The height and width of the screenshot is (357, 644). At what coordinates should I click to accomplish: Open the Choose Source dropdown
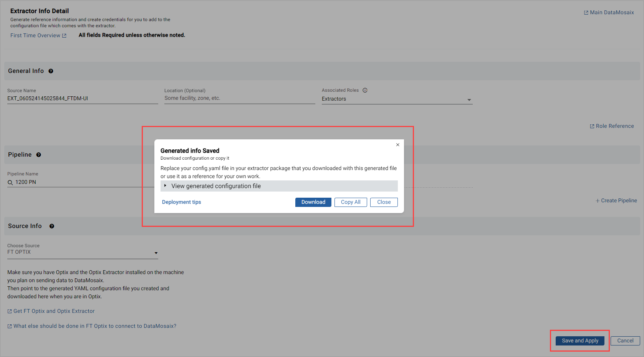pos(156,253)
